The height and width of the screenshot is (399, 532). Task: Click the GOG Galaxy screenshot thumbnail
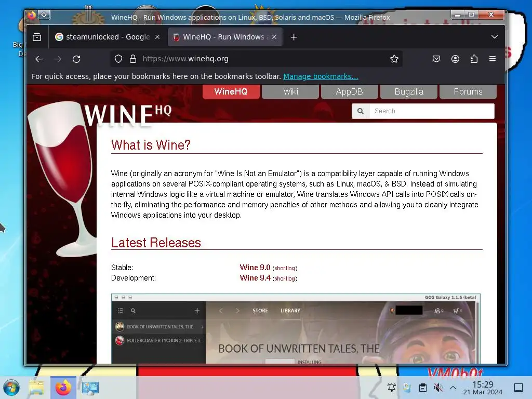(296, 328)
